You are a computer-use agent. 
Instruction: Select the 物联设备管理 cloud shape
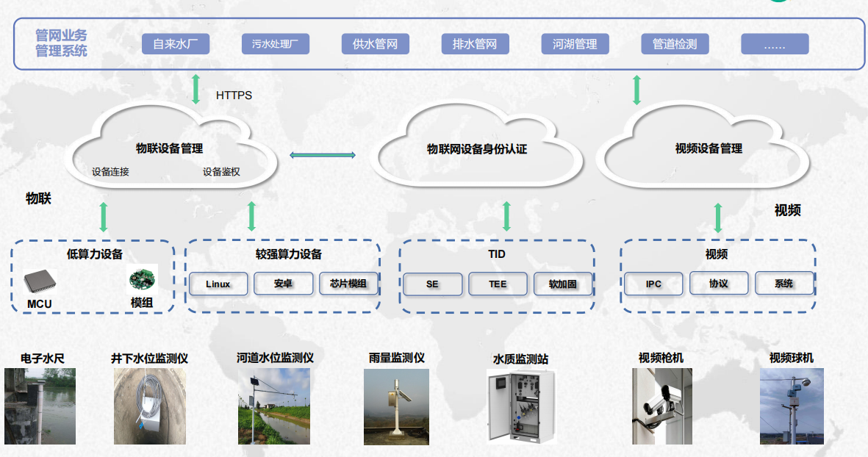(x=169, y=148)
